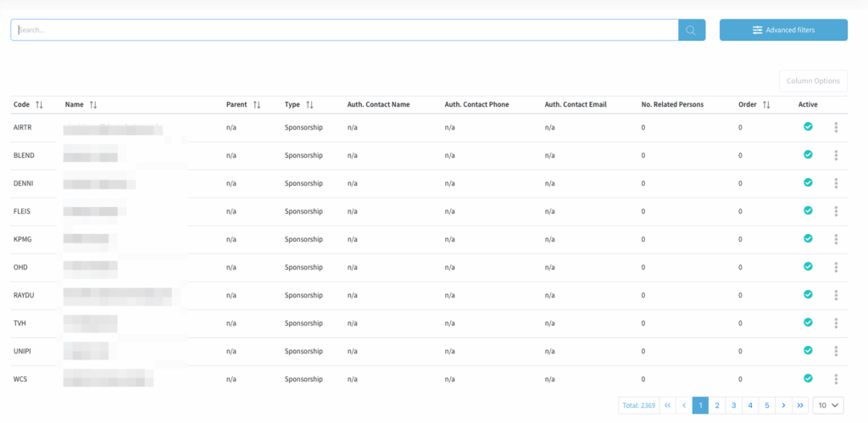868x423 pixels.
Task: Click the Active column header
Action: pyautogui.click(x=808, y=104)
